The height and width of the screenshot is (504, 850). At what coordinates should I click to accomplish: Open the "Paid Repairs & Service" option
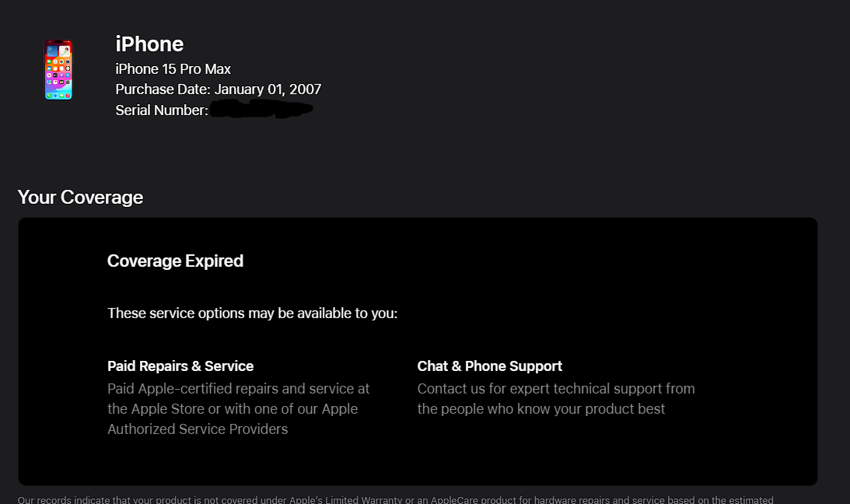click(x=180, y=366)
